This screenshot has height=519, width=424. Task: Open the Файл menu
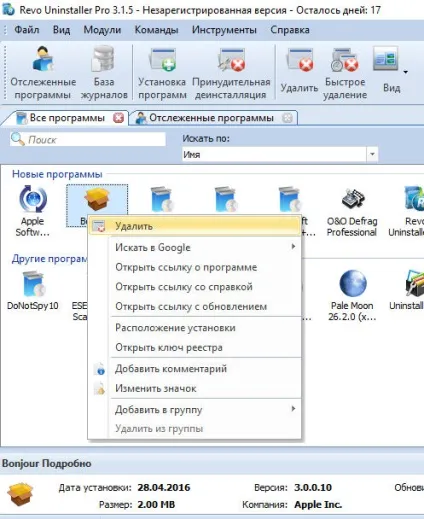tap(27, 30)
